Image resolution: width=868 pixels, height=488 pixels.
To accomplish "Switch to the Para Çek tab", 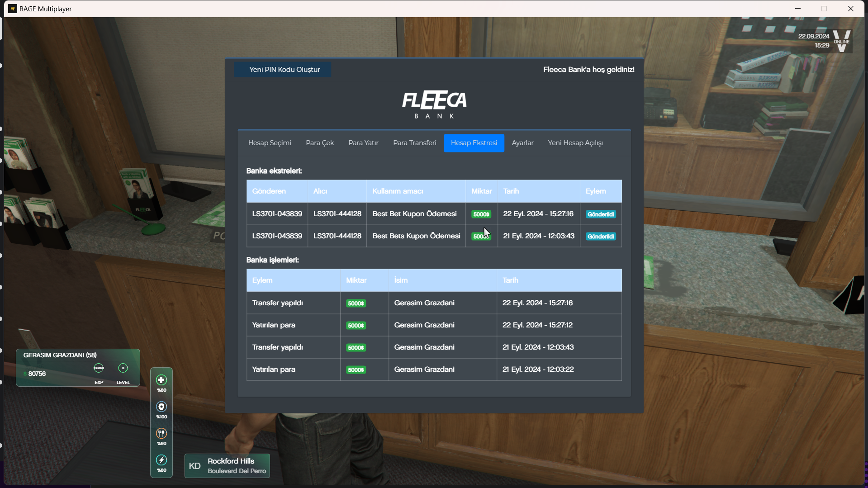I will [x=320, y=143].
